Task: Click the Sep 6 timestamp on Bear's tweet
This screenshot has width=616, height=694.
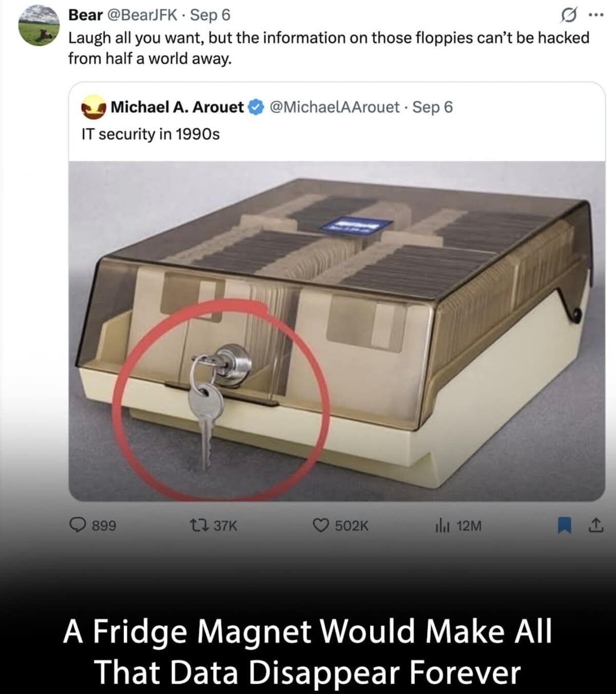Action: (209, 14)
